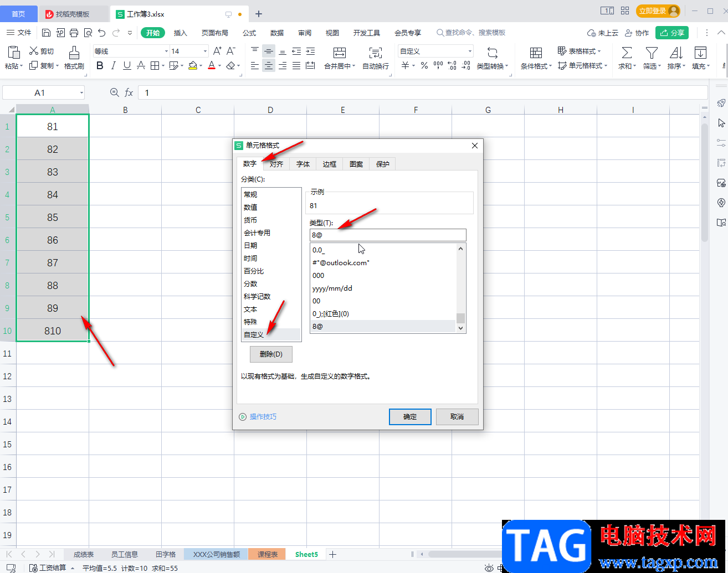
Task: Undo the last action
Action: click(102, 33)
